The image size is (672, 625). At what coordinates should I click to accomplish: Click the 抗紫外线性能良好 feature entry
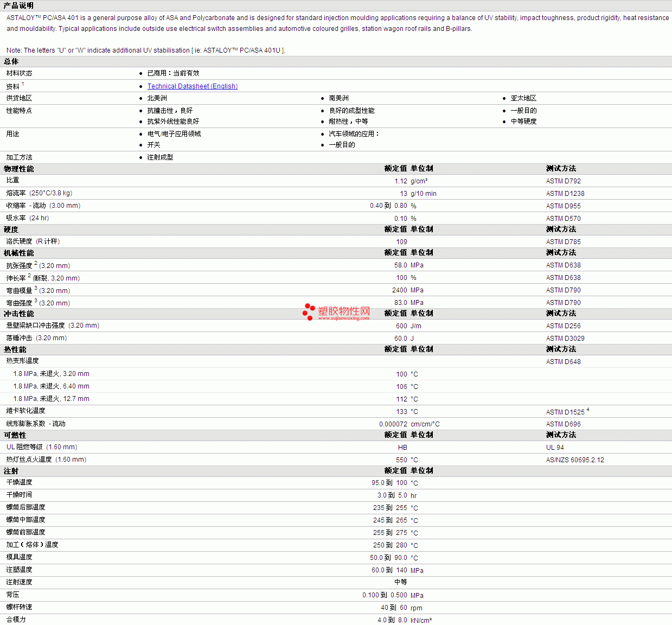click(174, 122)
